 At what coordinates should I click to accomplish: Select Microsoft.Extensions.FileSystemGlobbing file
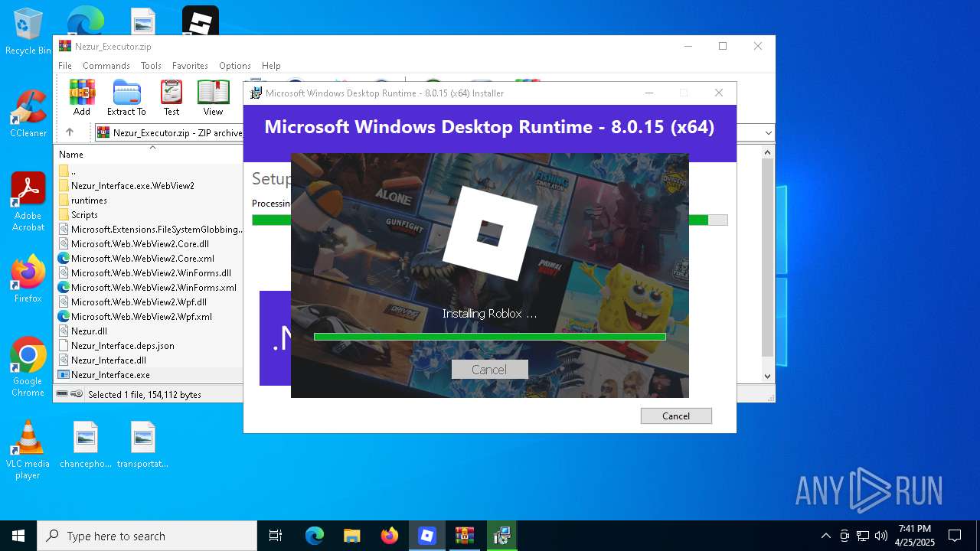(x=149, y=229)
